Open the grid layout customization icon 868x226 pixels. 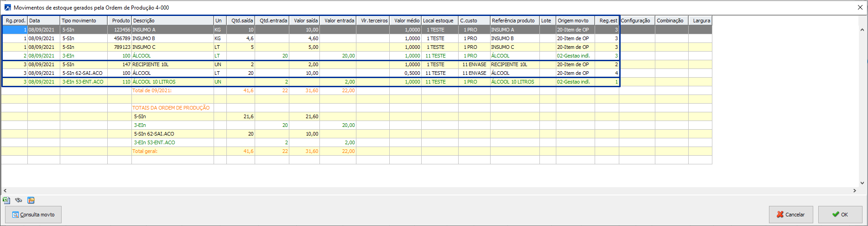point(31,200)
